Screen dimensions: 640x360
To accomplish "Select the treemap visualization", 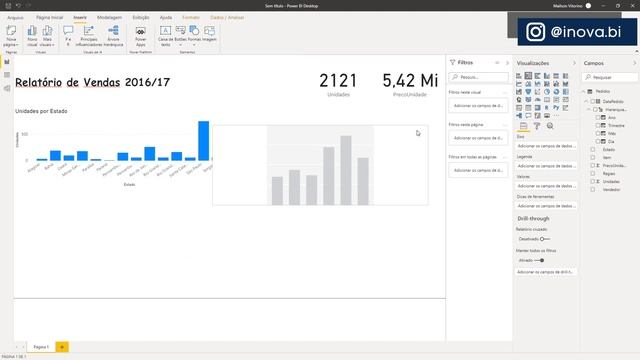I will pyautogui.click(x=565, y=92).
